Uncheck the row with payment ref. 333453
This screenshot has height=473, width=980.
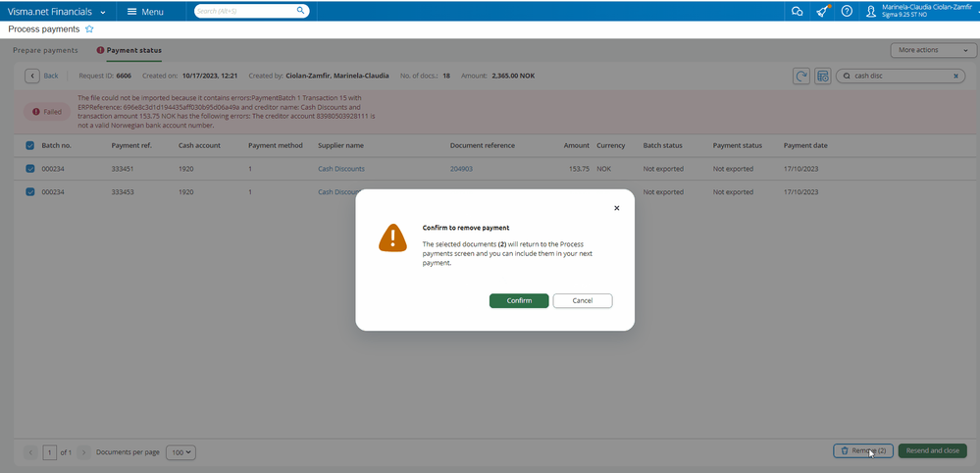(x=30, y=191)
